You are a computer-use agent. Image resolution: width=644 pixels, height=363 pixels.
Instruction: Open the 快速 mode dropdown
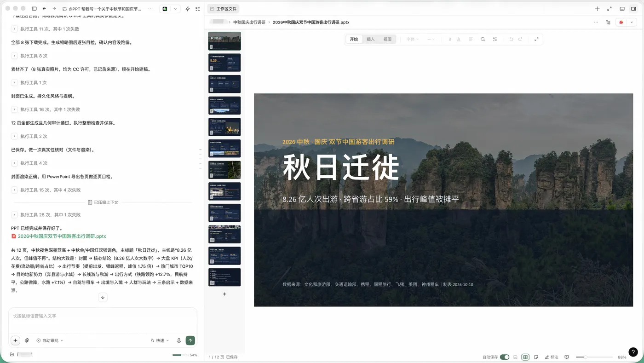[x=159, y=340]
